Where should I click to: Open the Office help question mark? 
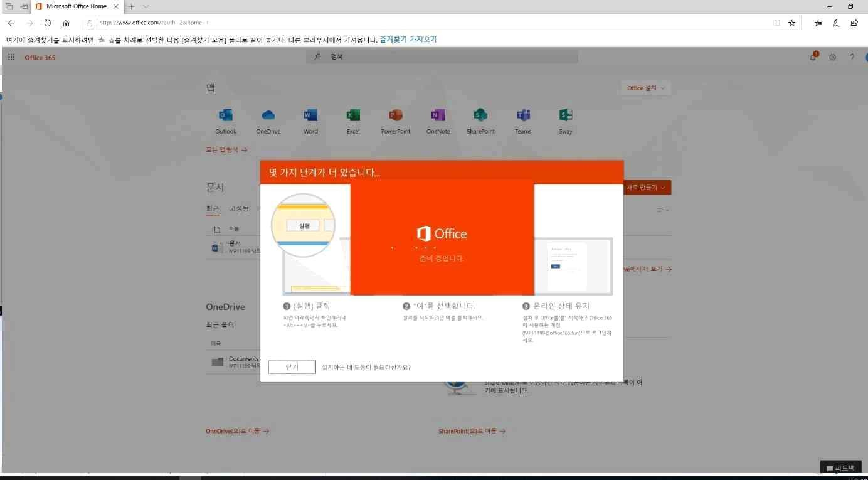point(852,57)
